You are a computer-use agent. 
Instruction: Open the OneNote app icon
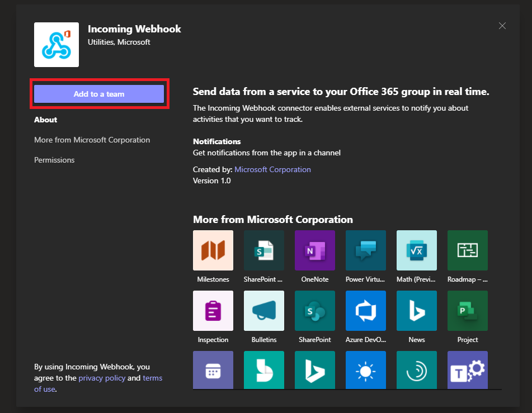315,250
